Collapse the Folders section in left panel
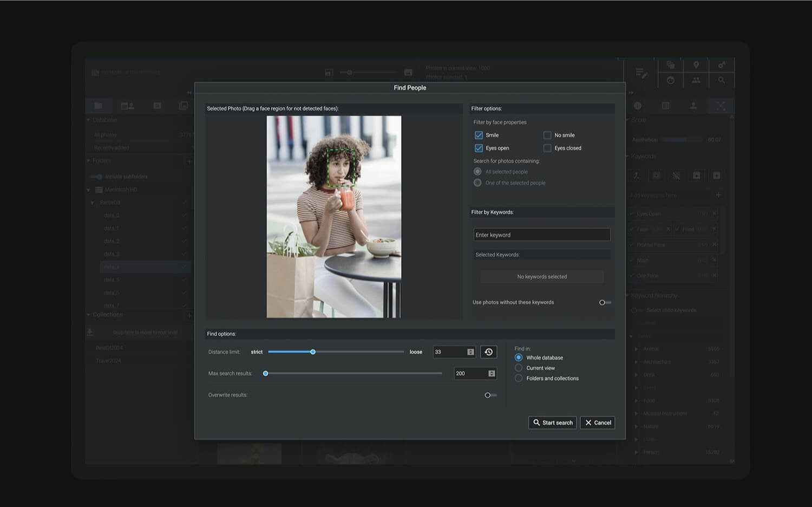The width and height of the screenshot is (812, 507). [x=89, y=160]
